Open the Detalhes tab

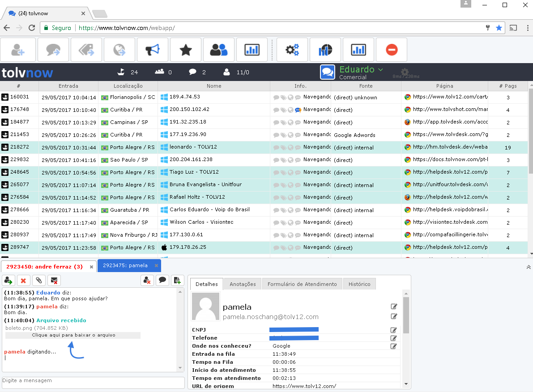(207, 284)
